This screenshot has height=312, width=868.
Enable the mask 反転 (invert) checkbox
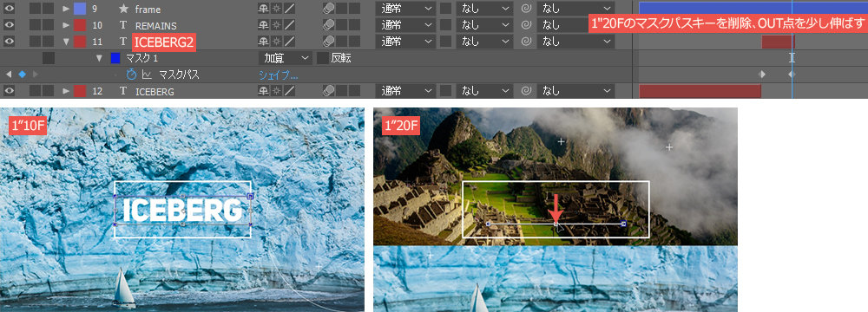click(322, 58)
